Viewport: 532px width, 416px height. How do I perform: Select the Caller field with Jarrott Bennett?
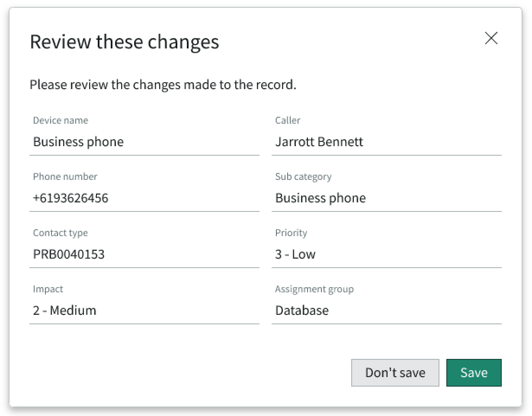(386, 142)
